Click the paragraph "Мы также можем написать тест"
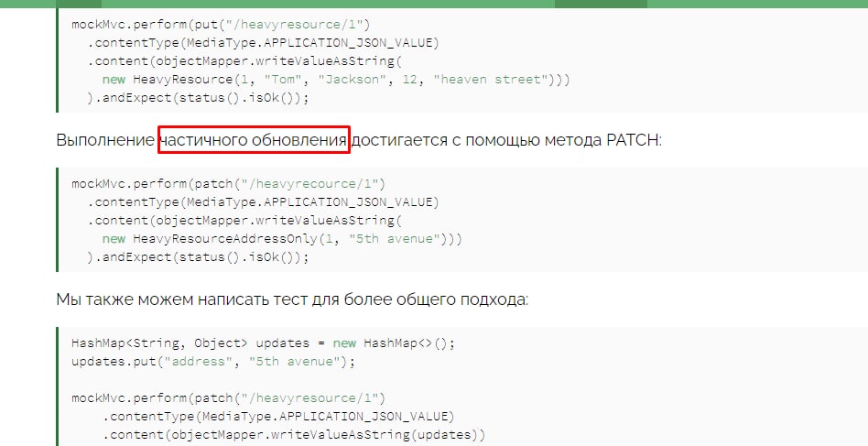Viewport: 868px width, 446px height. pyautogui.click(x=292, y=299)
